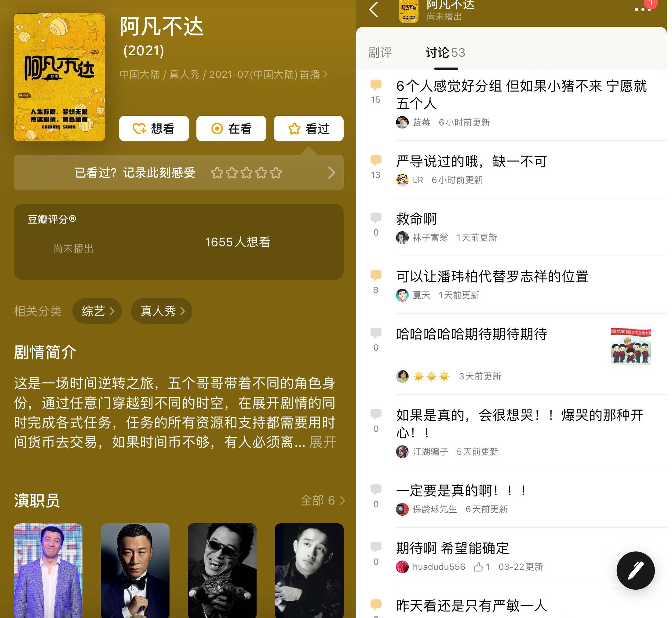Tap the '1655人想看' count

pyautogui.click(x=238, y=242)
